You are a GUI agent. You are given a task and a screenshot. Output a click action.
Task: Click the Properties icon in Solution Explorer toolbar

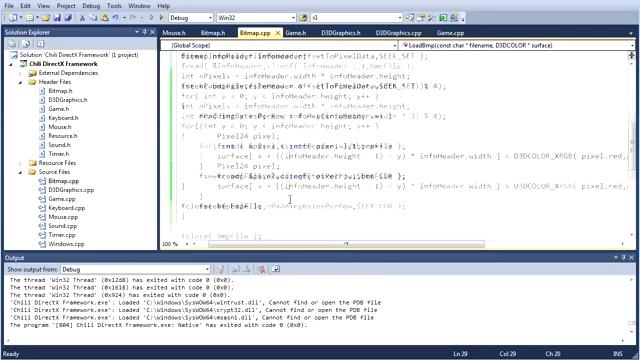click(12, 44)
